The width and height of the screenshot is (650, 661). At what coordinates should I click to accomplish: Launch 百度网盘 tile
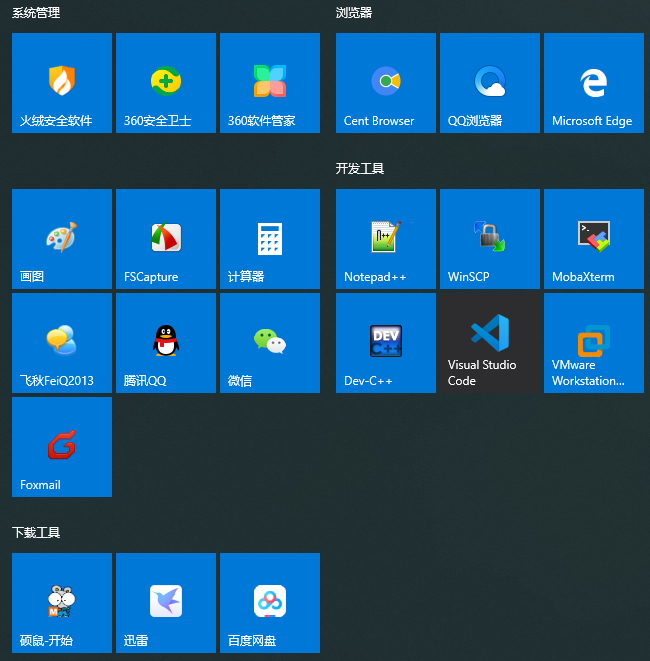coord(270,603)
